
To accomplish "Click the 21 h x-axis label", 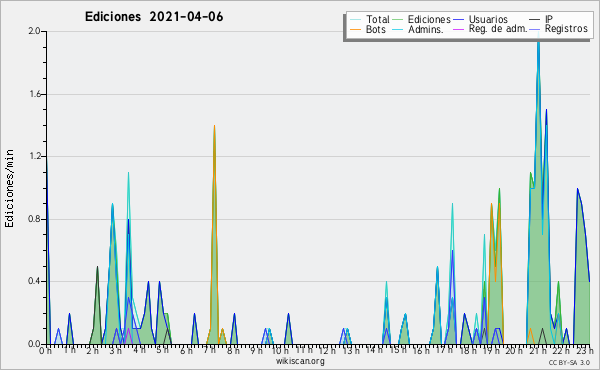I will [x=539, y=350].
